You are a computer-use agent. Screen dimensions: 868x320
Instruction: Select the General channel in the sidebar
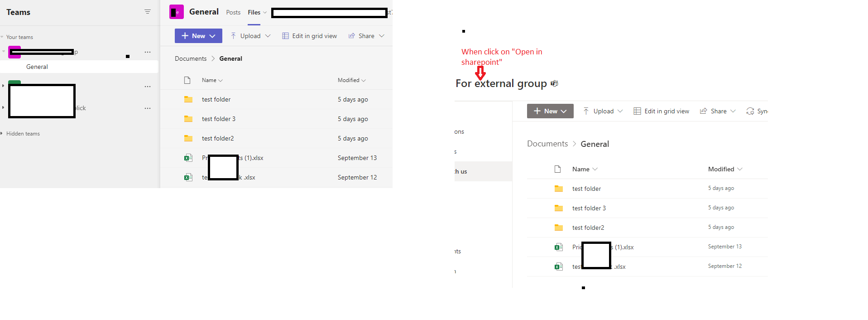pyautogui.click(x=79, y=67)
